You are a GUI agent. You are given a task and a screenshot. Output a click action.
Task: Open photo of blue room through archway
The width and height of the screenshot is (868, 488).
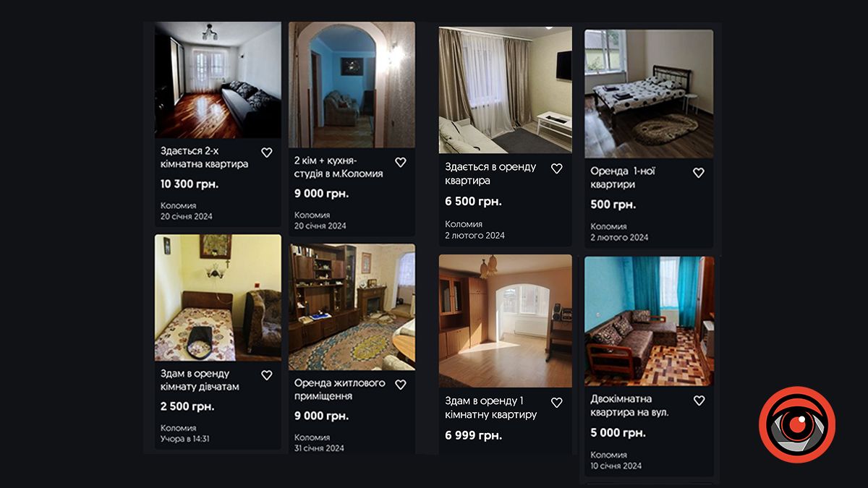352,85
